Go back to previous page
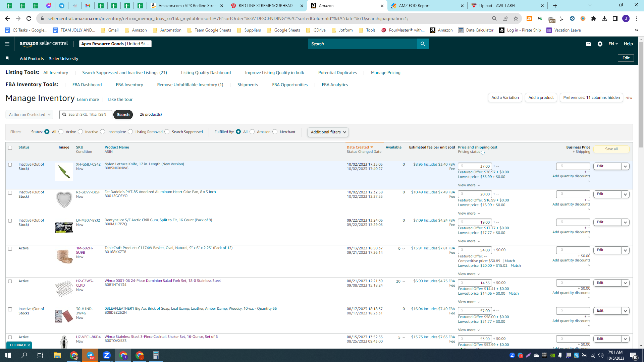The image size is (644, 362). [x=7, y=18]
